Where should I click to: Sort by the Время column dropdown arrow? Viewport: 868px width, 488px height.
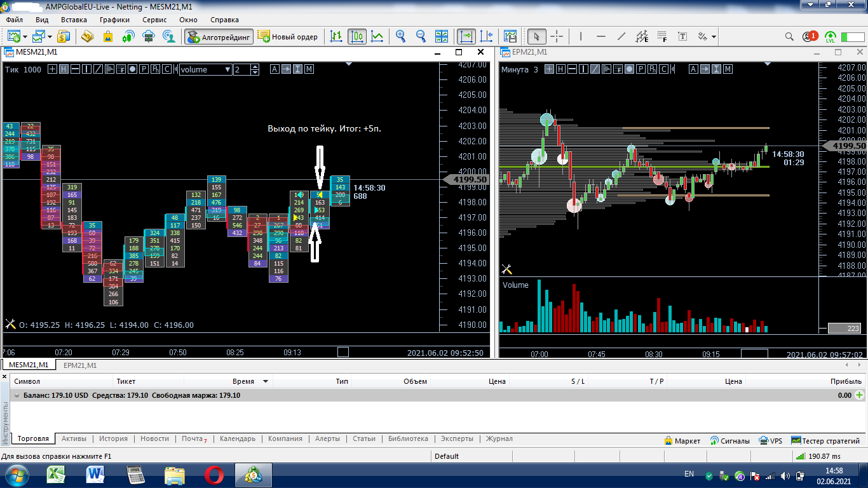click(x=266, y=382)
